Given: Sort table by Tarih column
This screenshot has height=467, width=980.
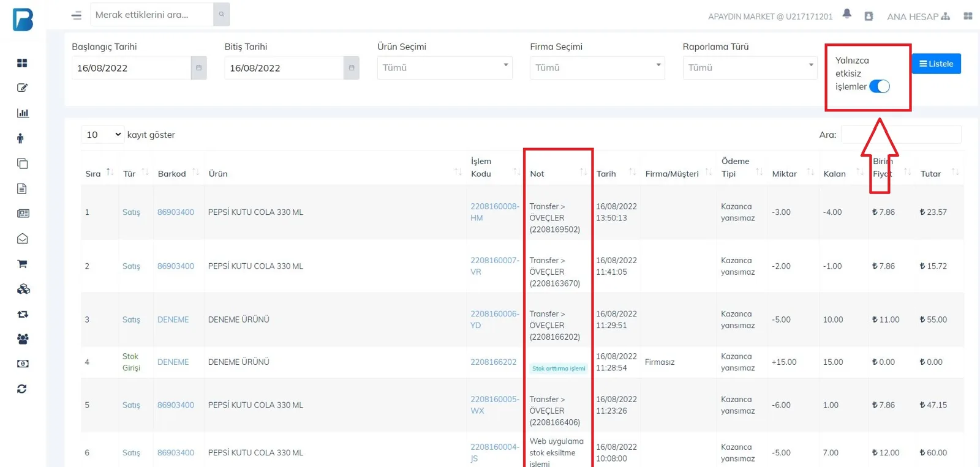Looking at the screenshot, I should point(617,174).
